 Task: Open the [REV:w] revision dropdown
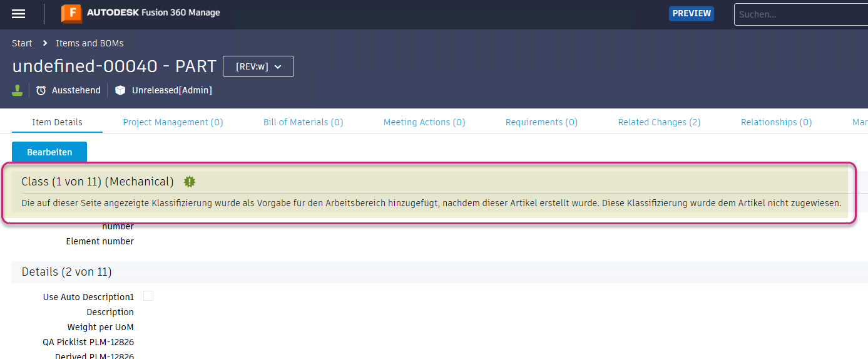pyautogui.click(x=258, y=66)
